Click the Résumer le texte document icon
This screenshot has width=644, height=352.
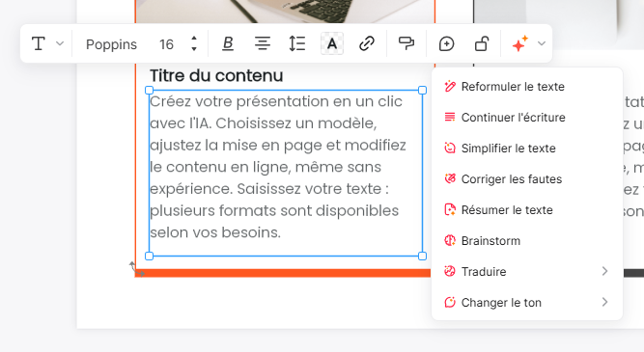click(450, 209)
